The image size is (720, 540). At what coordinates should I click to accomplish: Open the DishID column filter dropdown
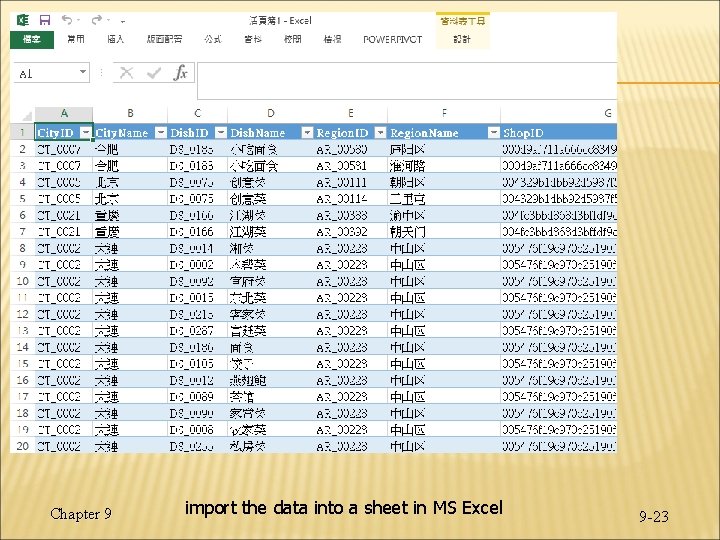(x=221, y=133)
